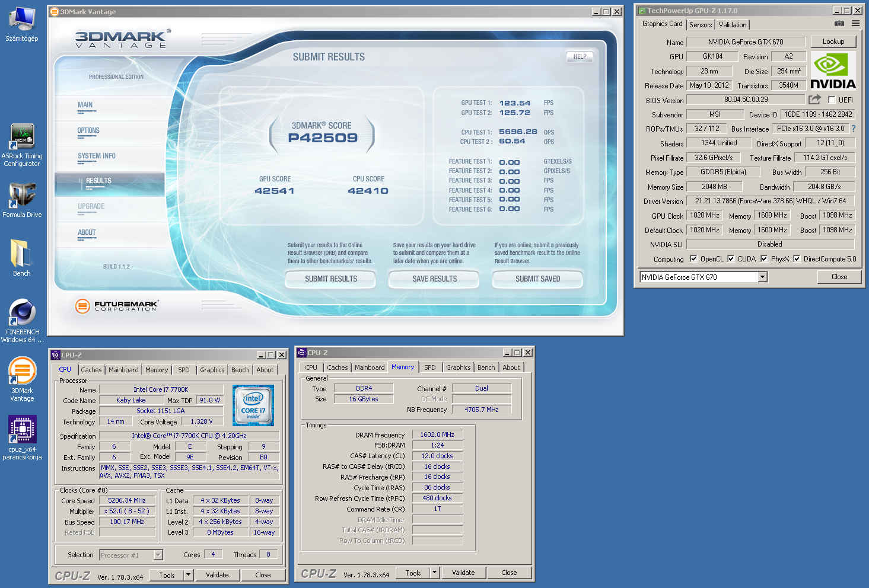Click the SAVE RESULTS button
This screenshot has width=869, height=588.
pos(434,279)
